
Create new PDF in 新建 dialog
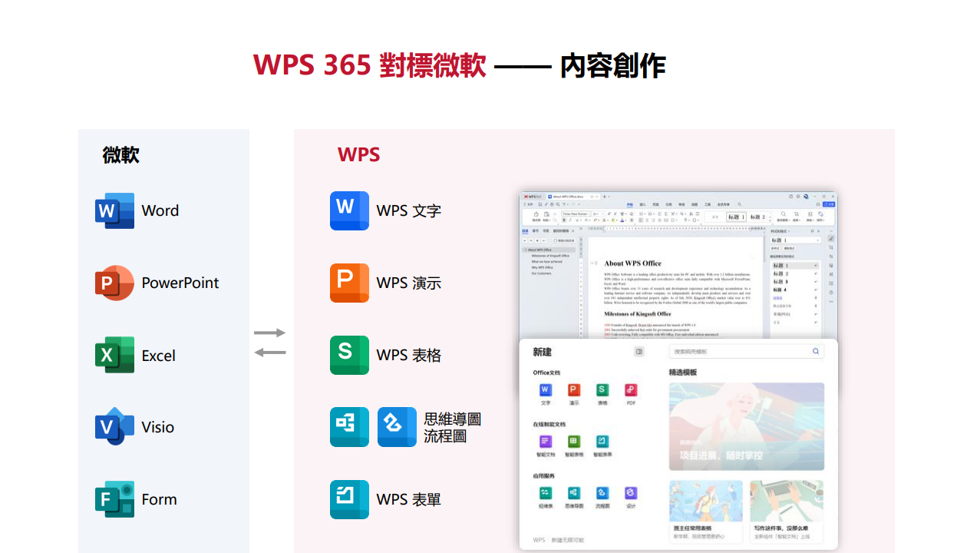pyautogui.click(x=631, y=394)
